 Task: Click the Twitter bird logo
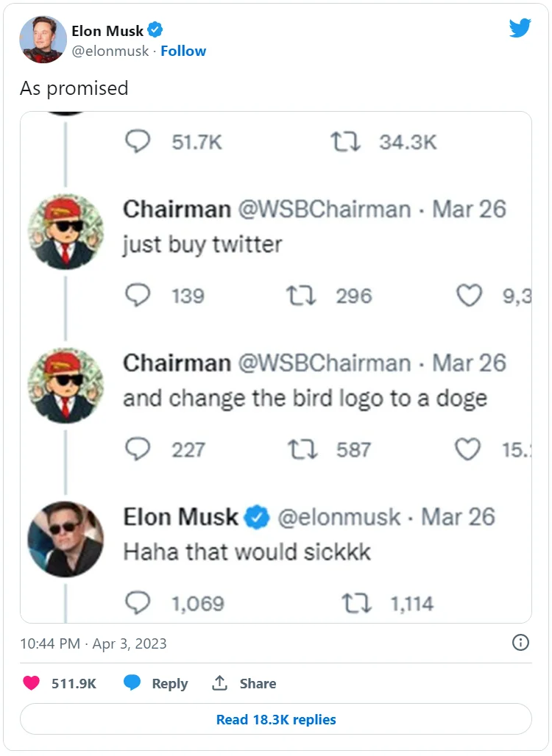tap(520, 29)
